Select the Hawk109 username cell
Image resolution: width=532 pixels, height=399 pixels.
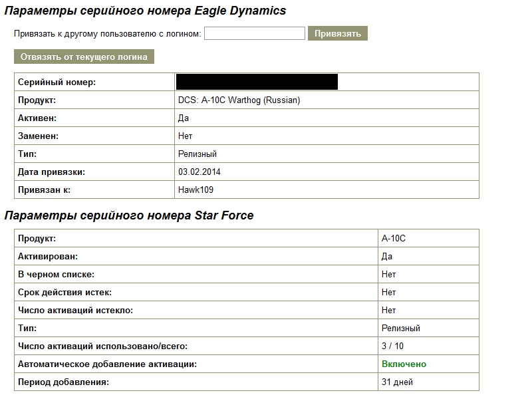(x=196, y=190)
